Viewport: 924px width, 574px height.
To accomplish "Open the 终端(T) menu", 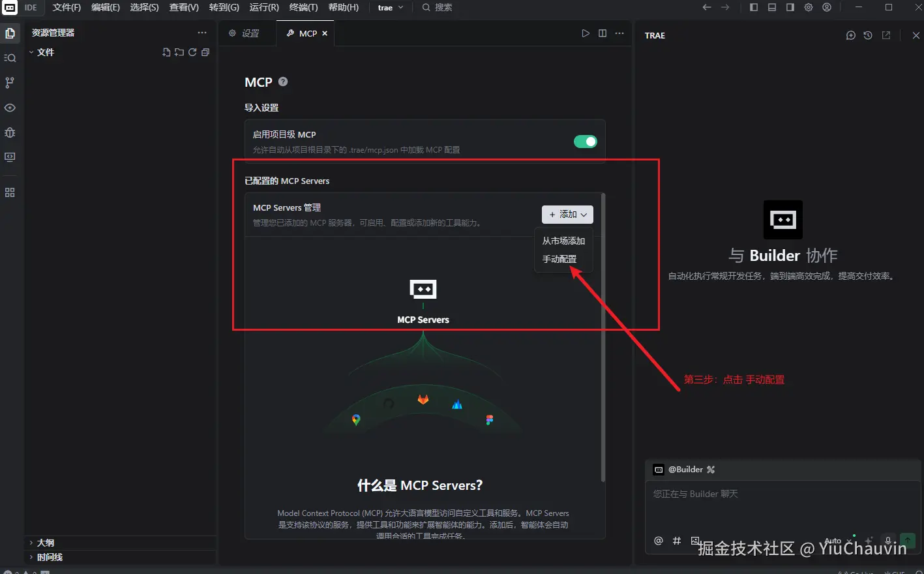I will click(x=304, y=8).
